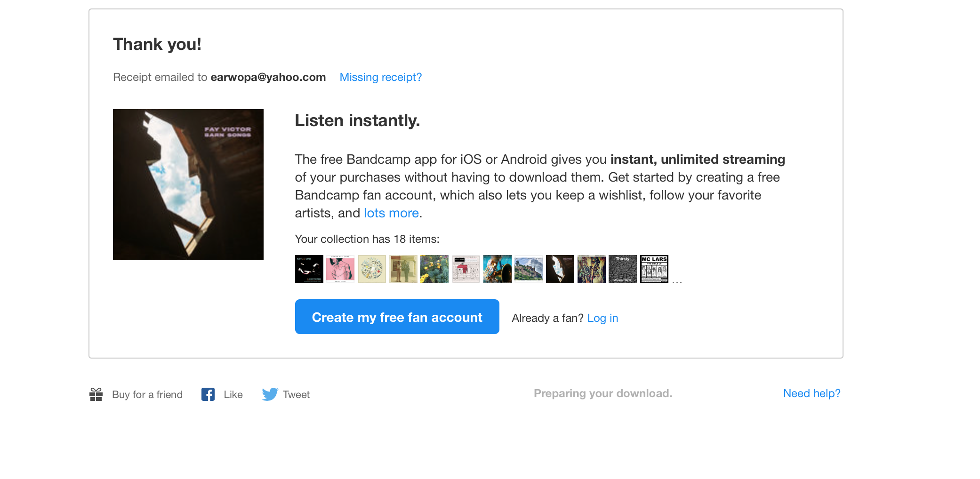Follow the lots more link
The height and width of the screenshot is (479, 980).
pyautogui.click(x=391, y=213)
